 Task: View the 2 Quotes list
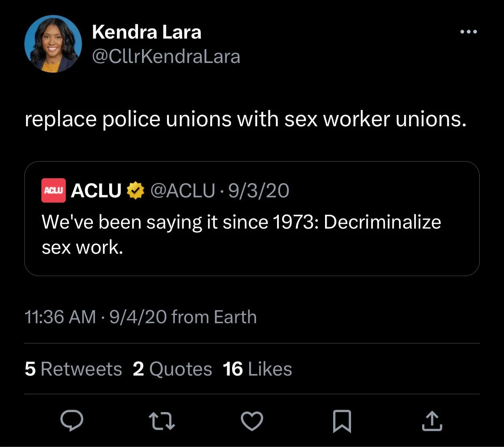(172, 369)
